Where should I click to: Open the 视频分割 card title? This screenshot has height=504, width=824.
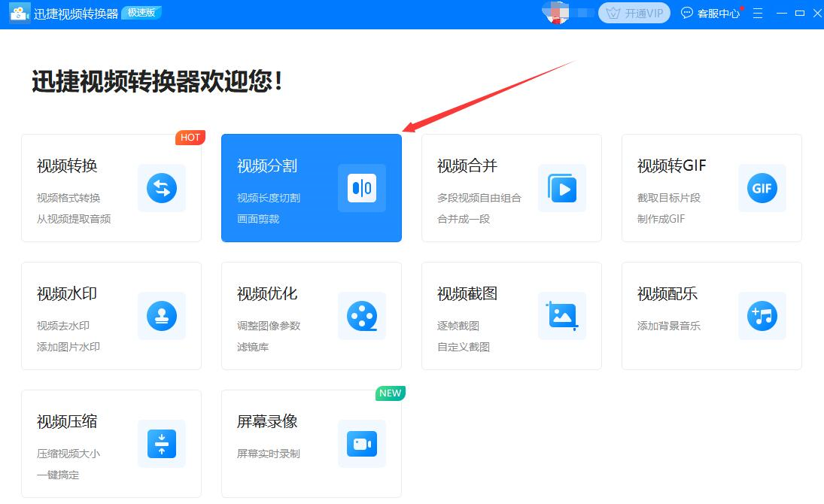[267, 165]
